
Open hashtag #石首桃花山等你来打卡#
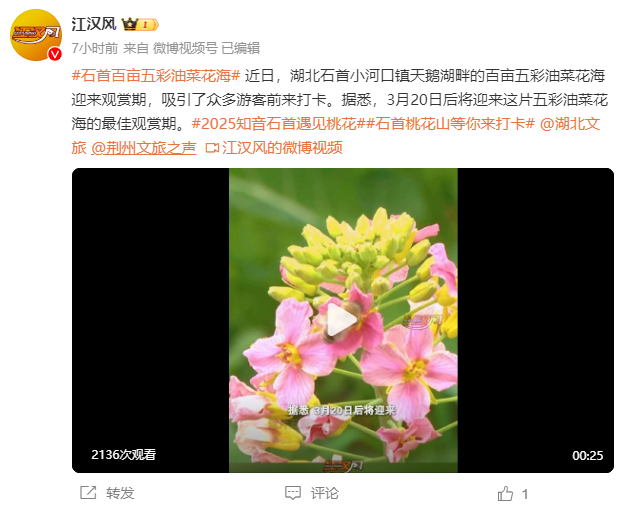[450, 124]
